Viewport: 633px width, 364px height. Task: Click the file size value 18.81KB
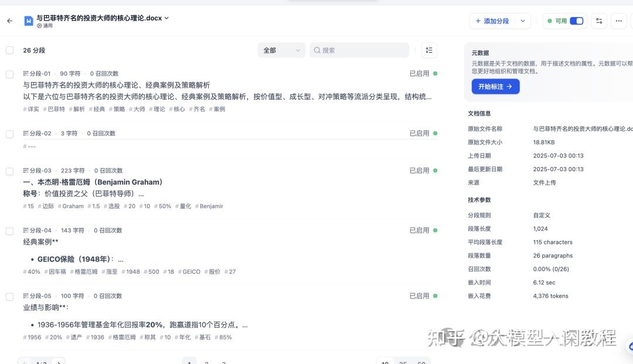tap(544, 142)
